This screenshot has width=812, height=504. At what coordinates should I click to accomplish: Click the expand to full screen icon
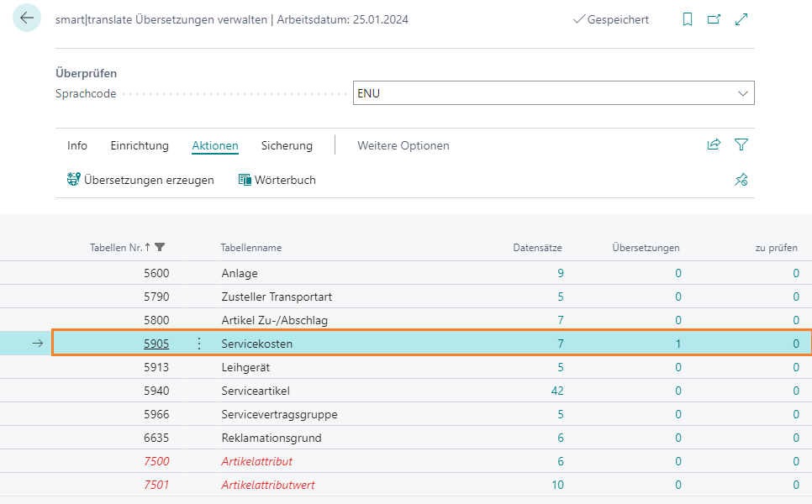click(x=741, y=19)
